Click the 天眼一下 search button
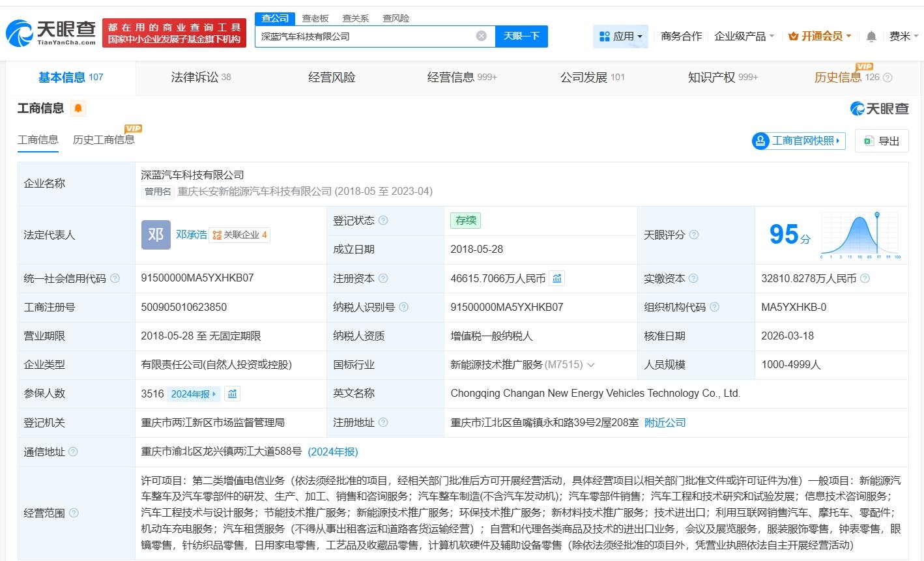The image size is (924, 561). tap(521, 36)
